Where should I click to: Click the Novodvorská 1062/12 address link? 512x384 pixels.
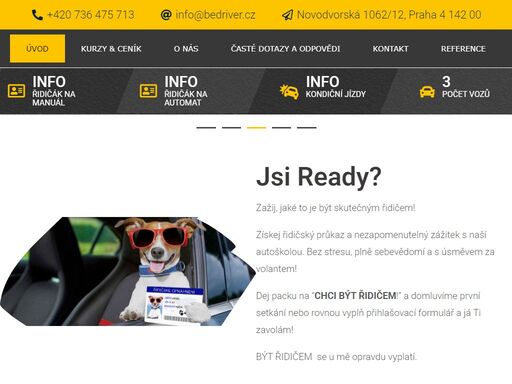tap(389, 15)
